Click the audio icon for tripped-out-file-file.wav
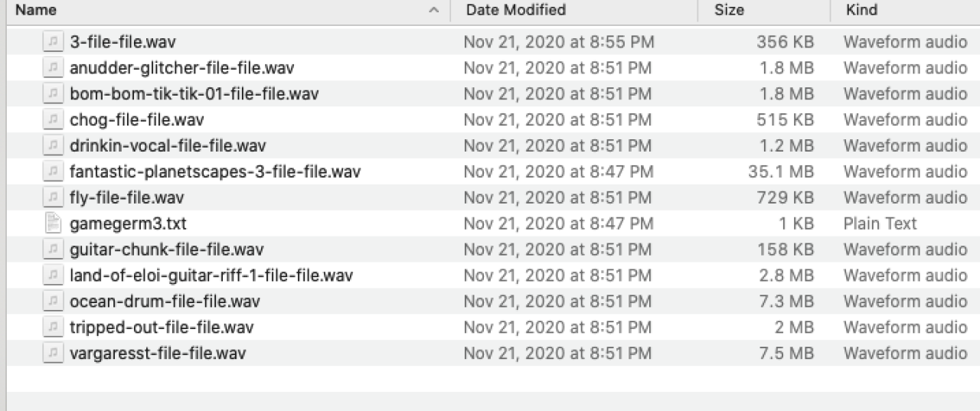This screenshot has width=980, height=411. point(52,327)
